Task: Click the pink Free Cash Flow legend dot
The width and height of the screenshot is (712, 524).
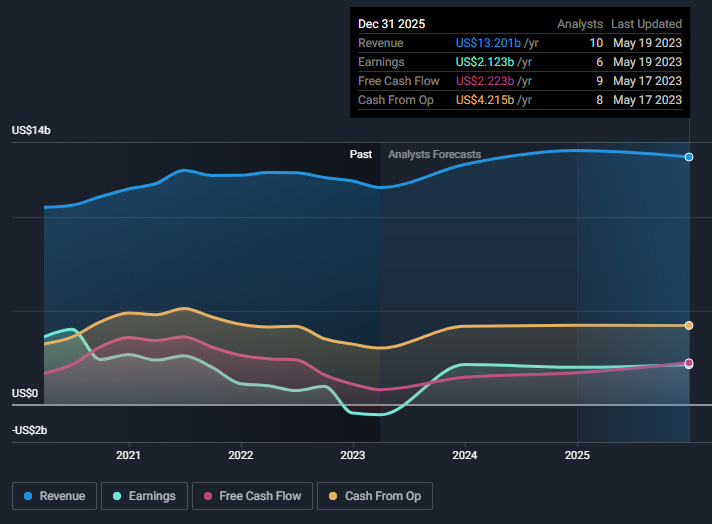Action: pyautogui.click(x=208, y=496)
